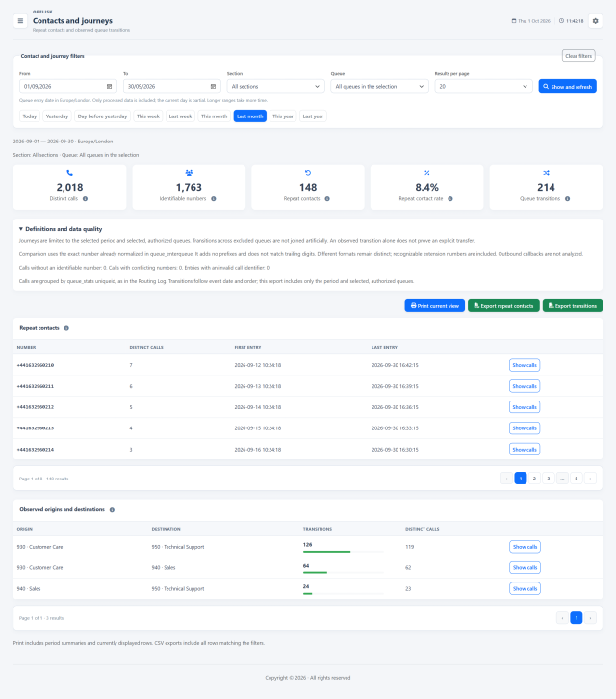Go to page 8 of repeat contacts
The height and width of the screenshot is (699, 616).
(x=577, y=479)
